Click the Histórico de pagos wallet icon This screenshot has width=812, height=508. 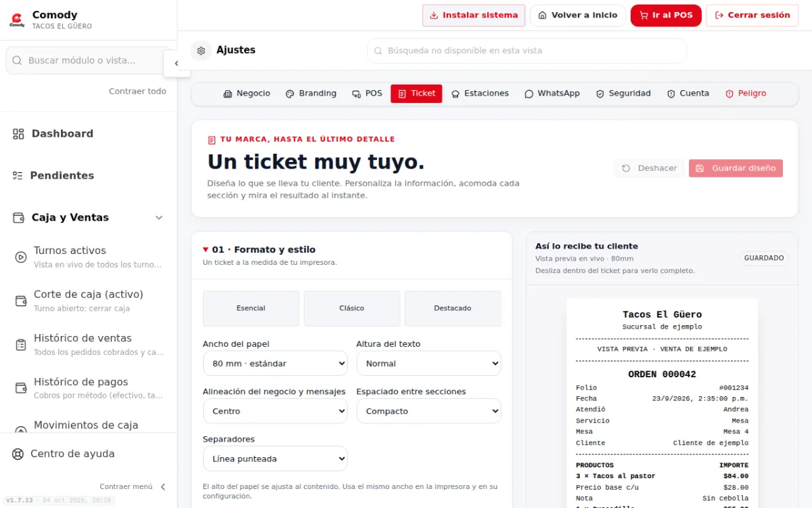coord(21,388)
